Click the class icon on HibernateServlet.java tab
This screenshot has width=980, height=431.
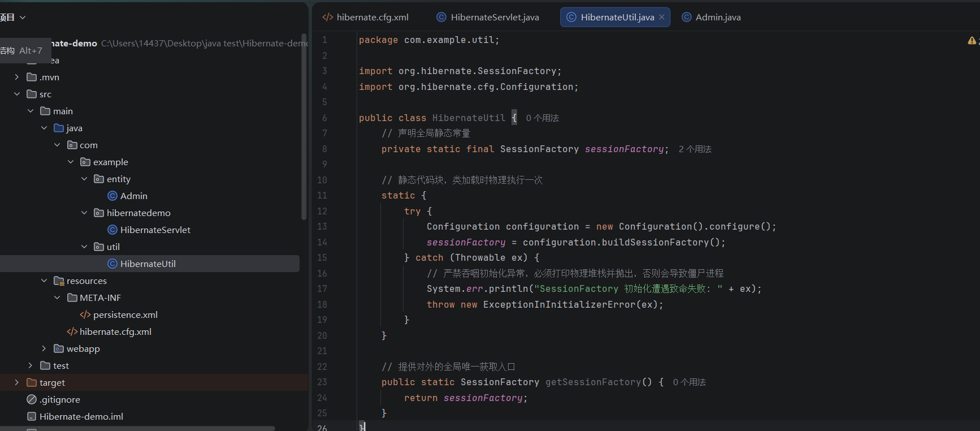click(441, 17)
